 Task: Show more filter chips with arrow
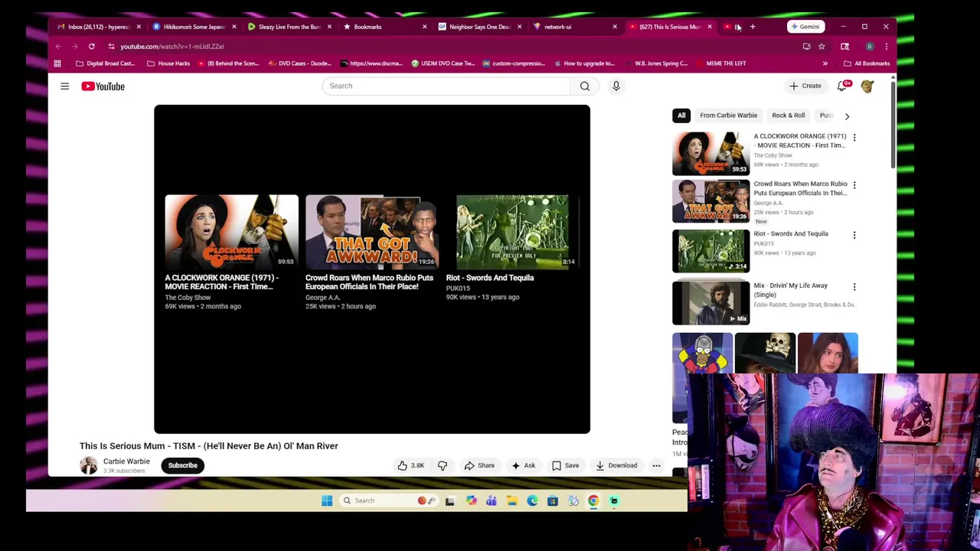[846, 116]
